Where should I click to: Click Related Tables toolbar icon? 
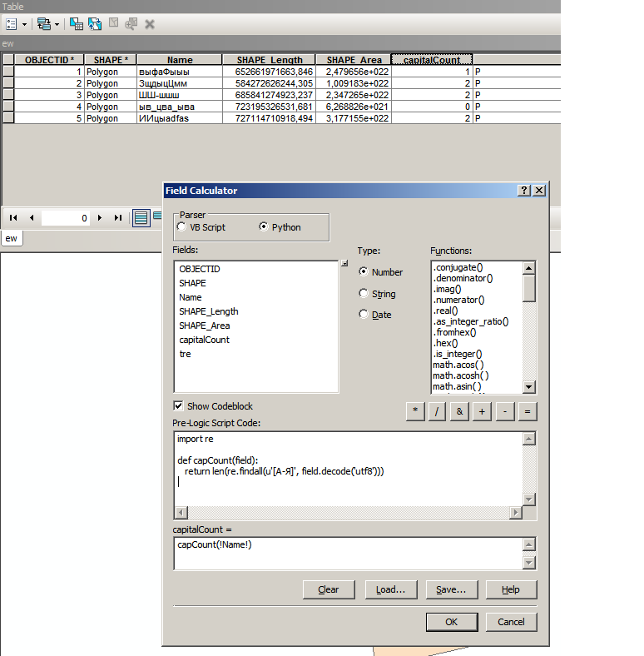pos(44,24)
